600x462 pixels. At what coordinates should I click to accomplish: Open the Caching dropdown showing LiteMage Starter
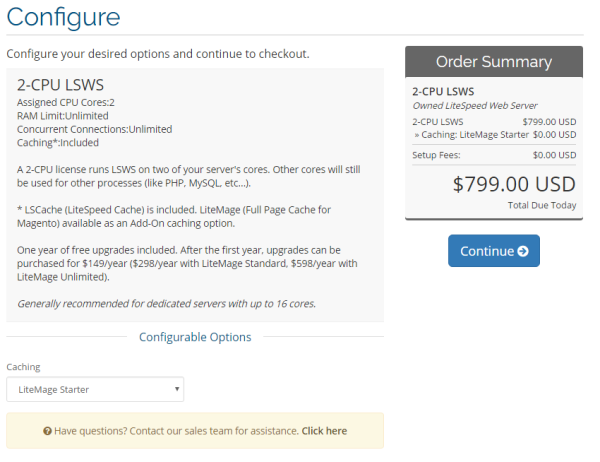[95, 389]
